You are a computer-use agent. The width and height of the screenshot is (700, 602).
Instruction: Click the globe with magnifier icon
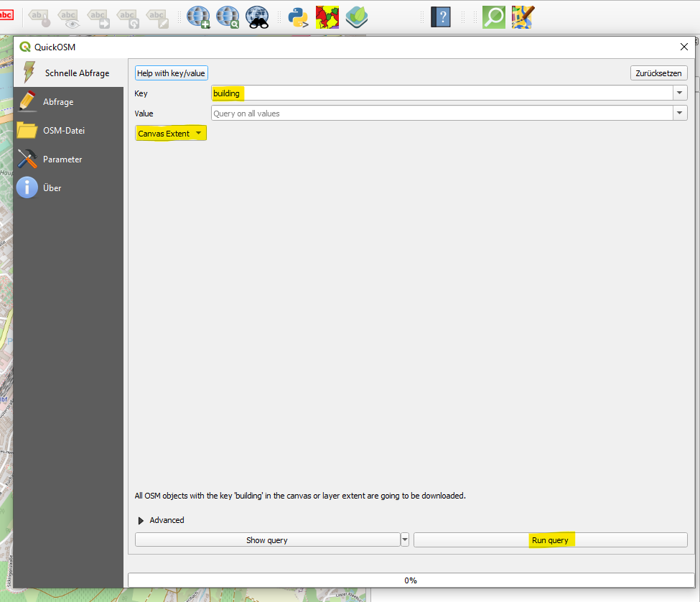(x=228, y=17)
